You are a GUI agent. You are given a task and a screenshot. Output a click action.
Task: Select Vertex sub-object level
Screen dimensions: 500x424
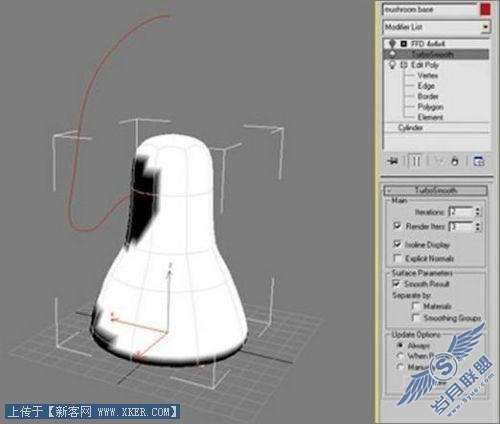point(427,75)
